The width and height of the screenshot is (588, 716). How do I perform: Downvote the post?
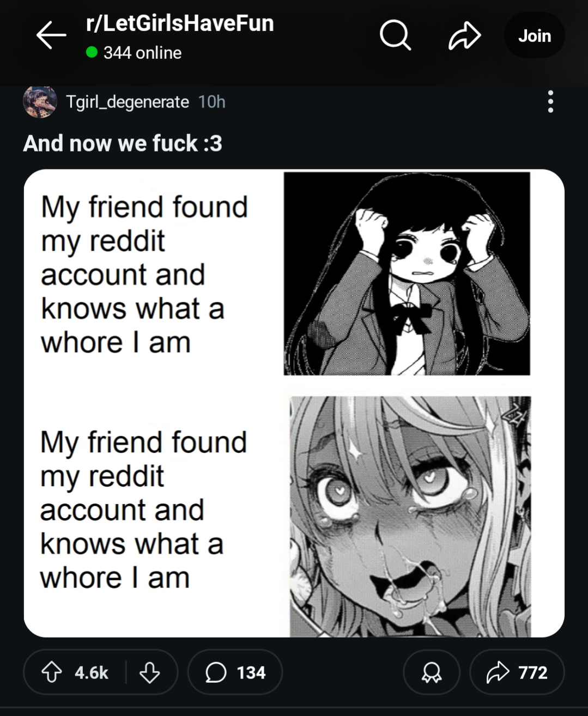pyautogui.click(x=150, y=672)
